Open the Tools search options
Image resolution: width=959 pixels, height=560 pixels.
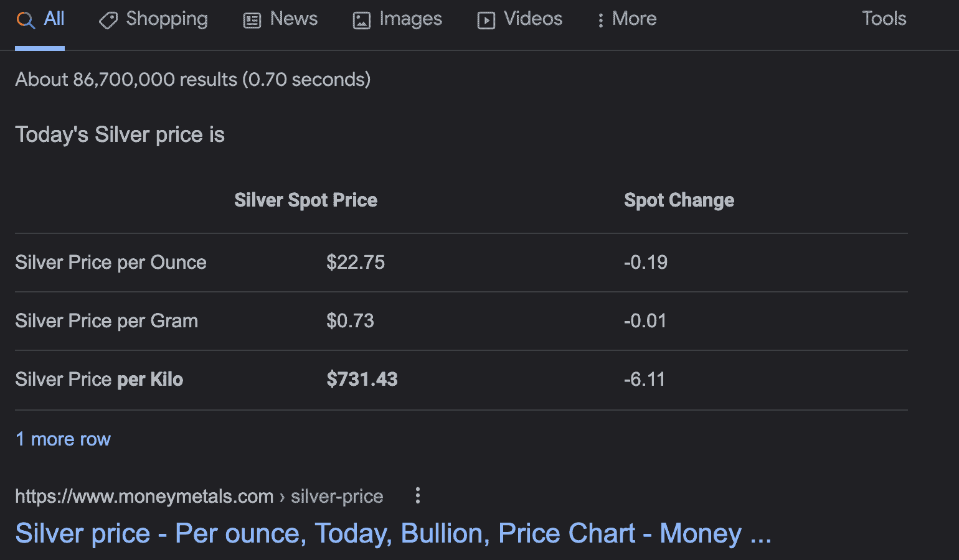884,19
